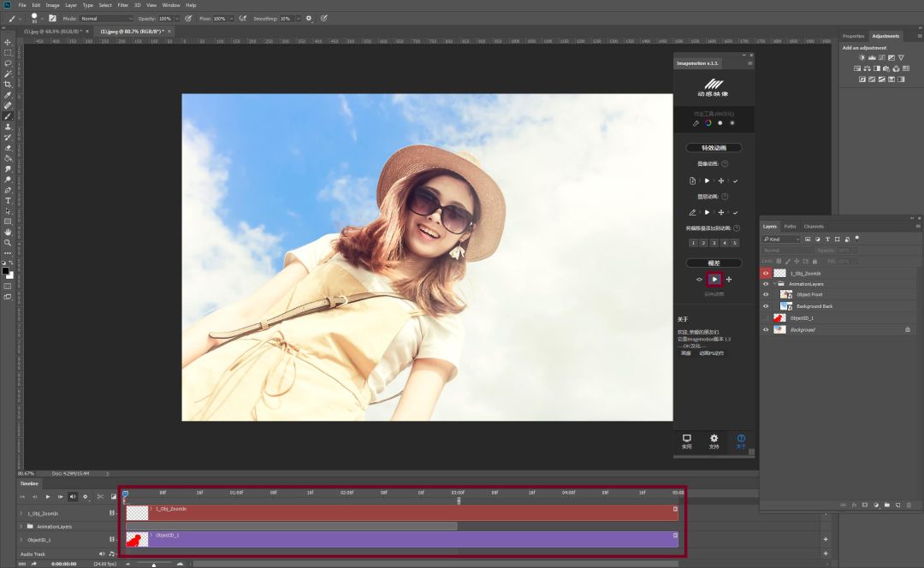Screen dimensions: 924x568
Task: Select the Clone Stamp tool
Action: click(8, 127)
